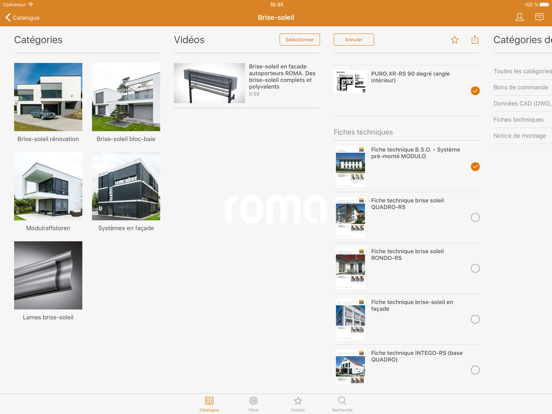Click Fiche technique brise soleil RONDO-RS title
The image size is (552, 414).
click(407, 255)
